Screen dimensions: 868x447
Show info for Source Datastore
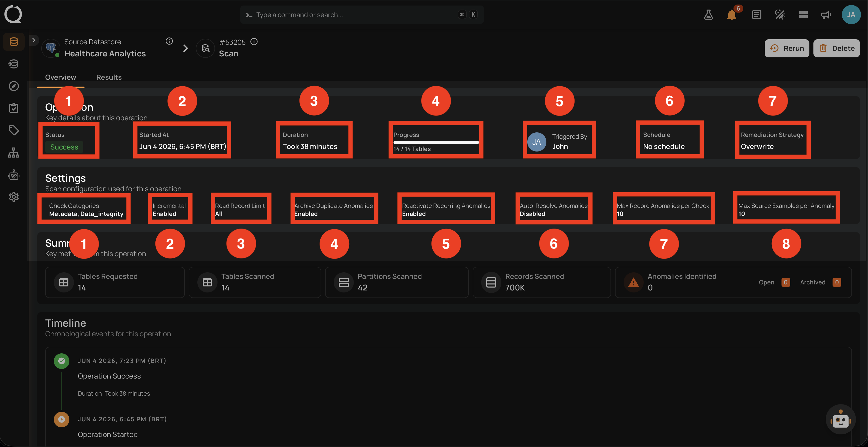(x=169, y=41)
